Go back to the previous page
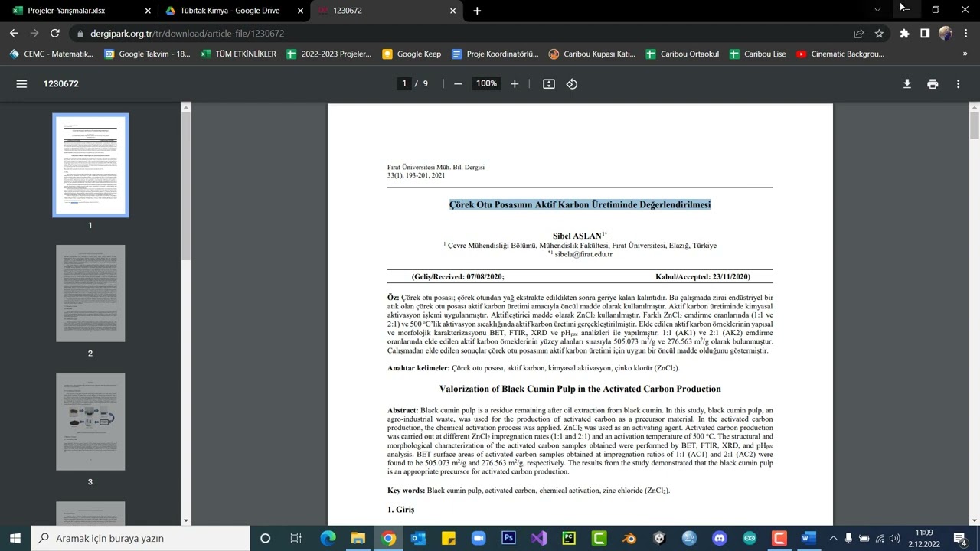The height and width of the screenshot is (551, 980). [14, 34]
